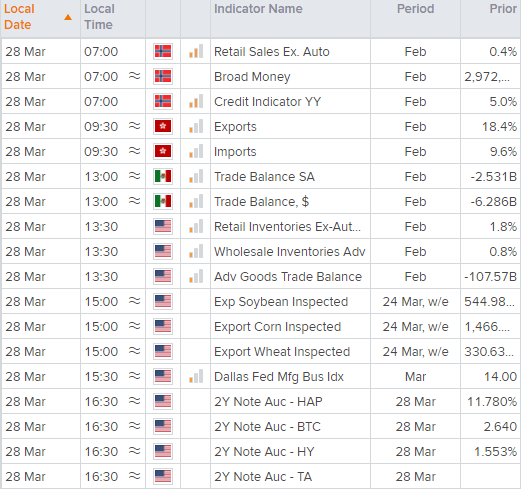The height and width of the screenshot is (489, 521).
Task: Open the 2Y Note Auc - HAP indicator
Action: (x=268, y=402)
